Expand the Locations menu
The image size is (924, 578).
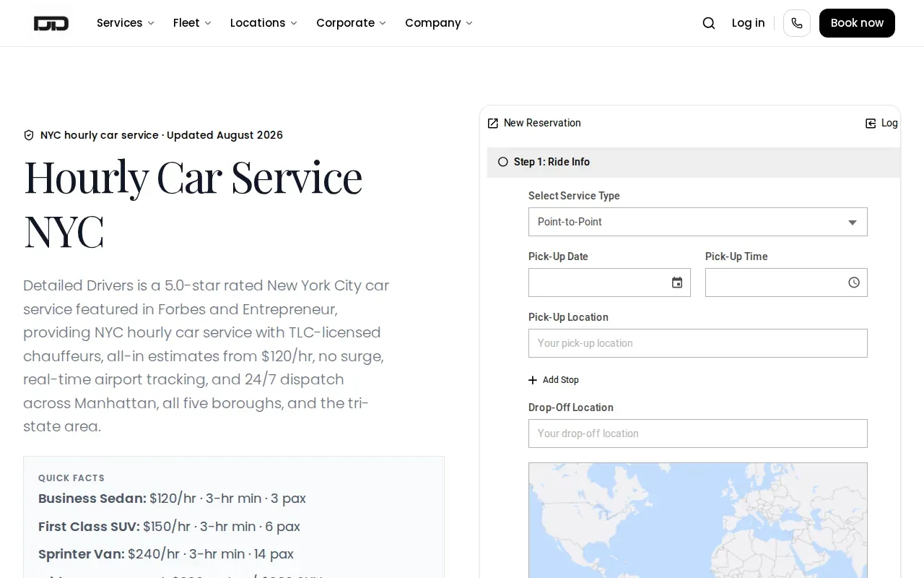263,23
